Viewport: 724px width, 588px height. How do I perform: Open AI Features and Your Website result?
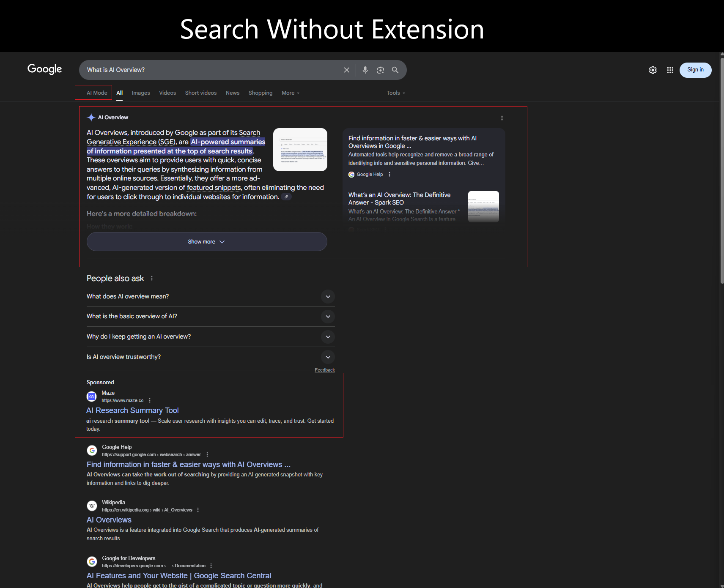tap(179, 576)
